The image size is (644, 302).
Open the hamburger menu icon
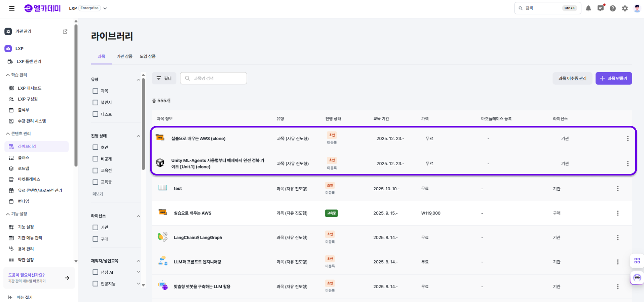pyautogui.click(x=12, y=8)
